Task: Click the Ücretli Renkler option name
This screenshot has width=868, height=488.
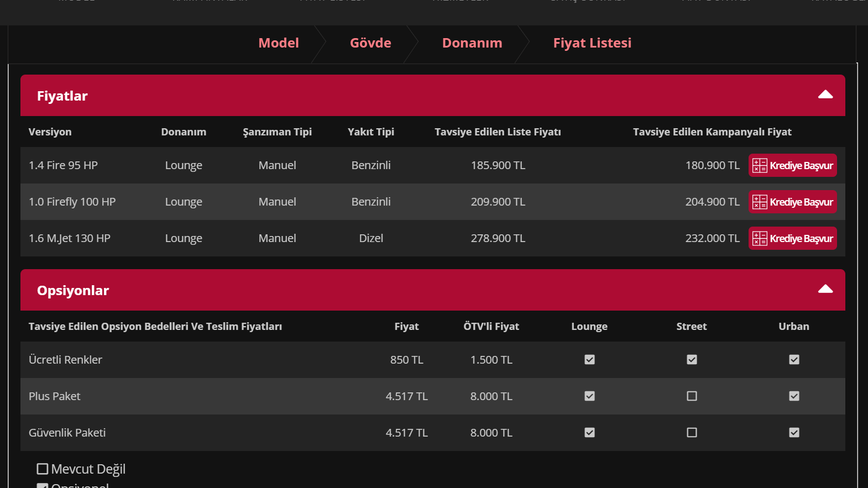Action: pyautogui.click(x=65, y=360)
